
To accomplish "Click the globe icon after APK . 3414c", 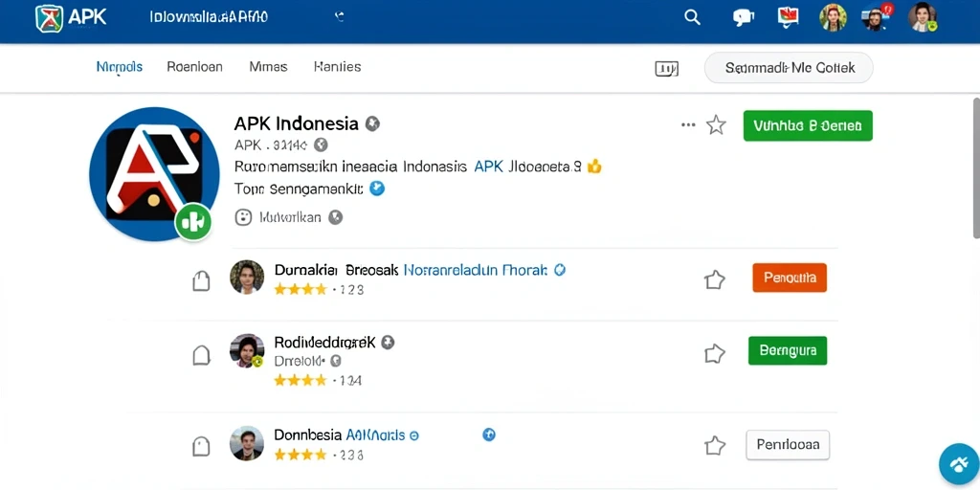I will click(x=321, y=145).
